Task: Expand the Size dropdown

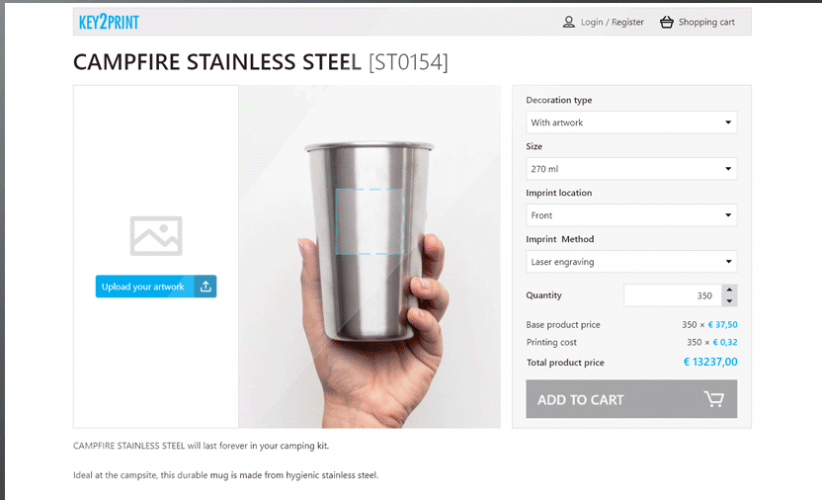Action: point(631,169)
